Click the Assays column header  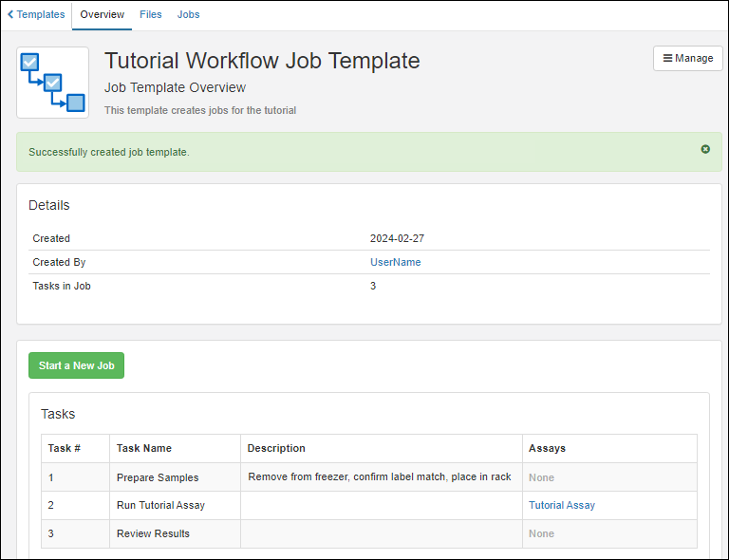coord(548,448)
